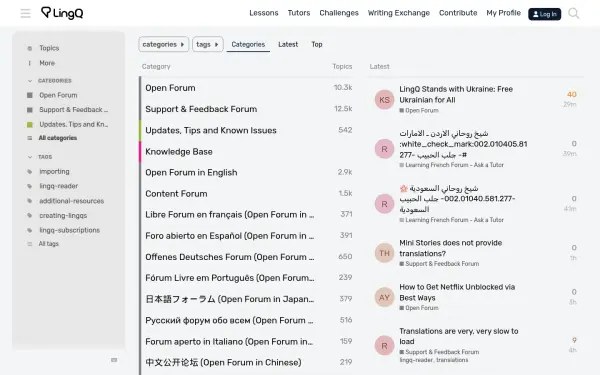Open the Tutors nav link
This screenshot has height=375, width=600.
(299, 13)
